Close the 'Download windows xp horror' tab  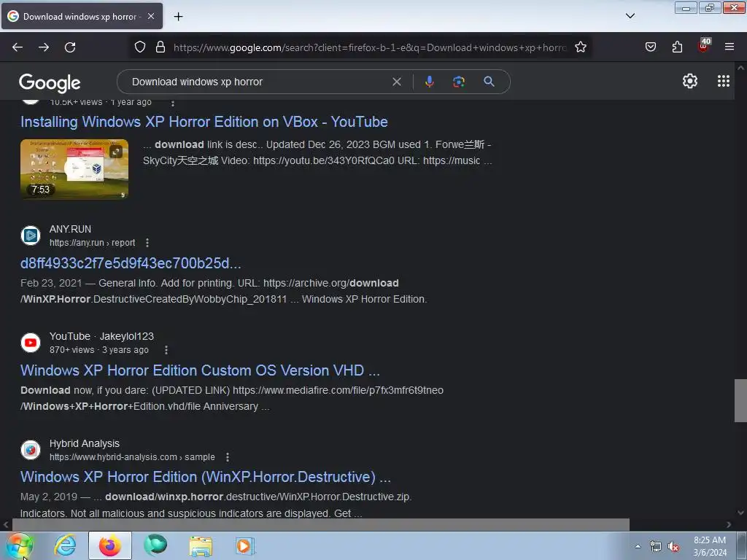tap(151, 16)
